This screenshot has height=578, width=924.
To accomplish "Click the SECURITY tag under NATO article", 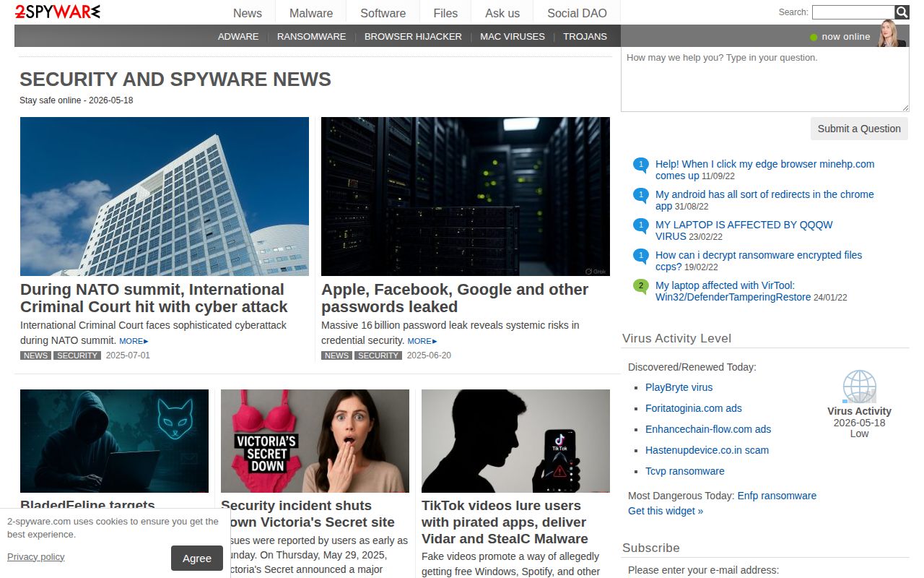I will [x=77, y=355].
